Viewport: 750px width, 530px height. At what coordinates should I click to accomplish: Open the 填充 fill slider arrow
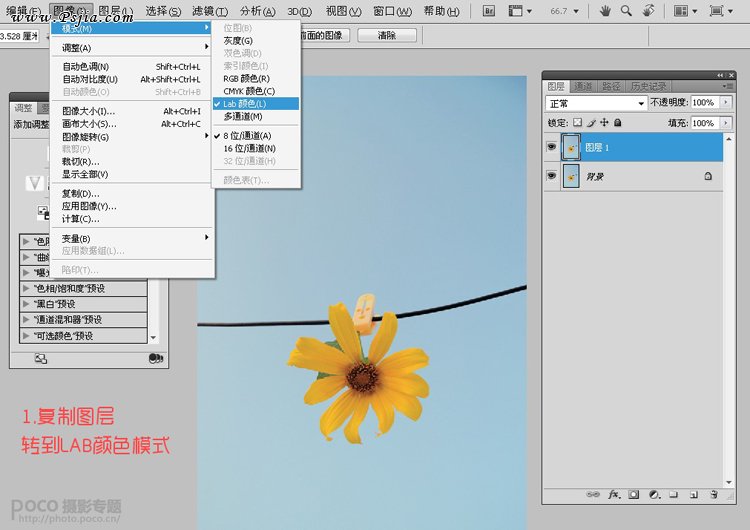click(725, 123)
